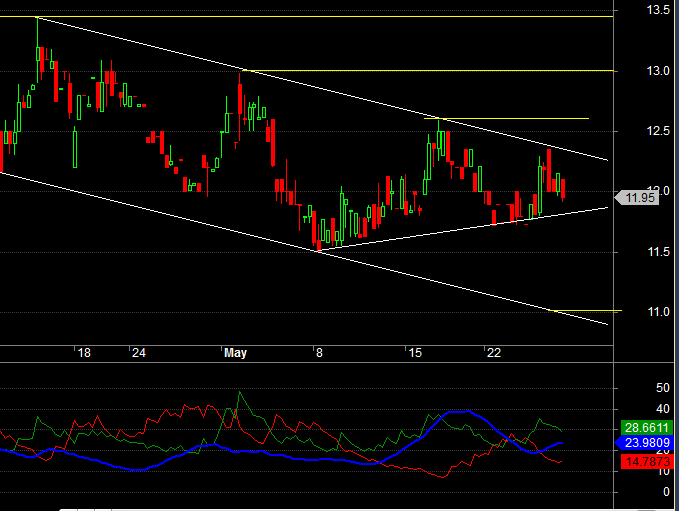Image resolution: width=679 pixels, height=511 pixels.
Task: Select the red 14.7873 indicator value label
Action: pyautogui.click(x=647, y=462)
